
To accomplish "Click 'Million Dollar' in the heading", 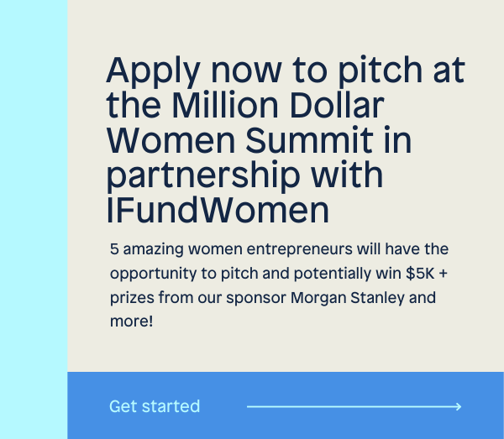I will point(278,105).
